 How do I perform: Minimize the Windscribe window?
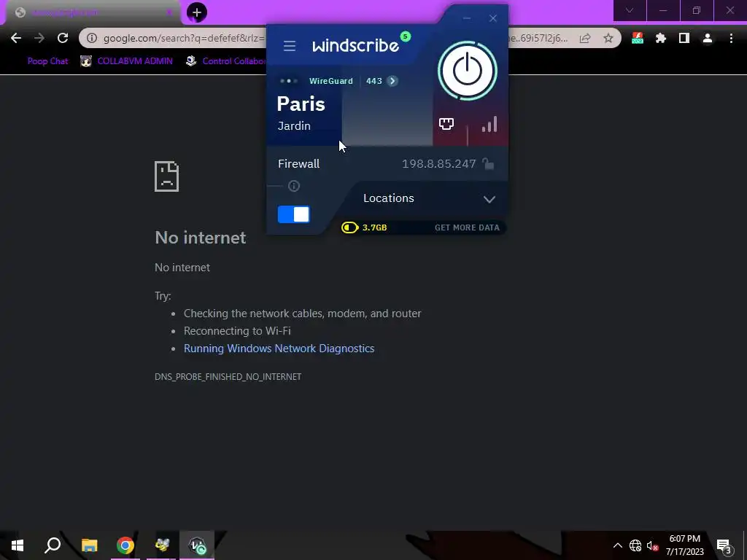[x=467, y=18]
